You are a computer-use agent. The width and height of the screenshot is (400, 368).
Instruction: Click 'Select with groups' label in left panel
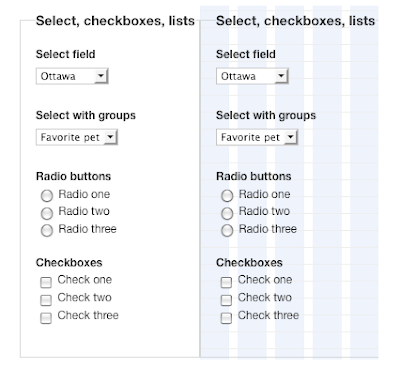[86, 116]
